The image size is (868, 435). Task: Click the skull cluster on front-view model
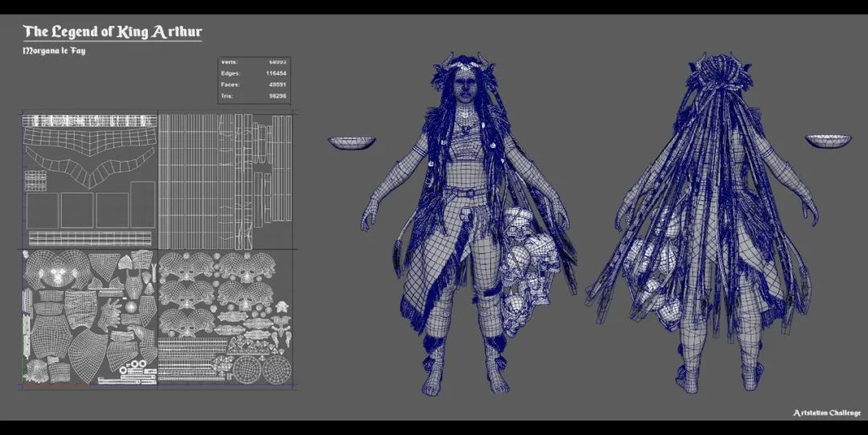click(527, 270)
